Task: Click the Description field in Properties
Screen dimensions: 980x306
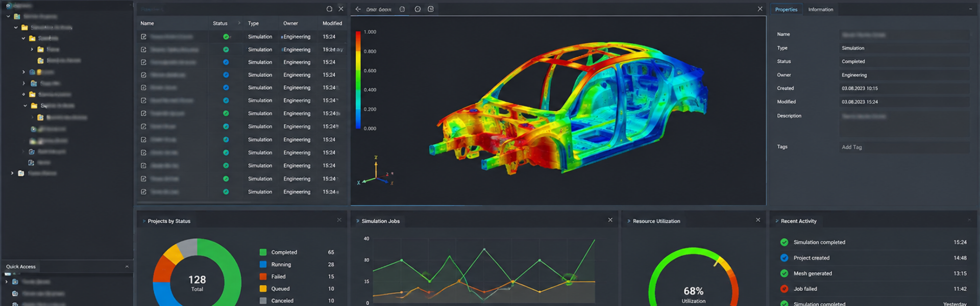Action: [x=904, y=124]
